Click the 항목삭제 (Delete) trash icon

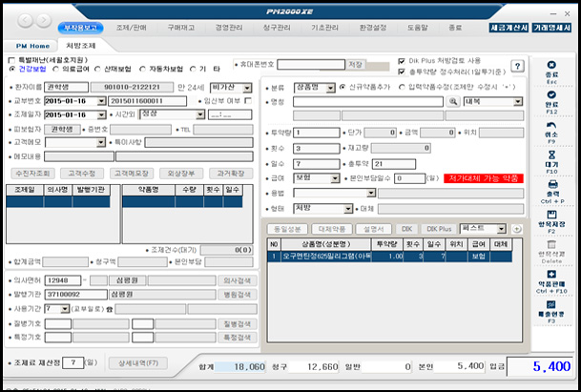point(551,244)
